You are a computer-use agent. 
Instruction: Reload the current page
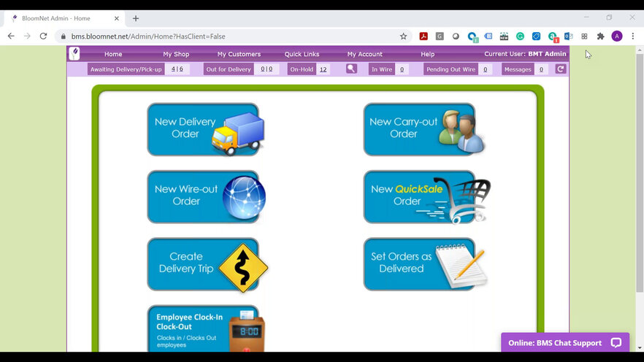pos(43,36)
